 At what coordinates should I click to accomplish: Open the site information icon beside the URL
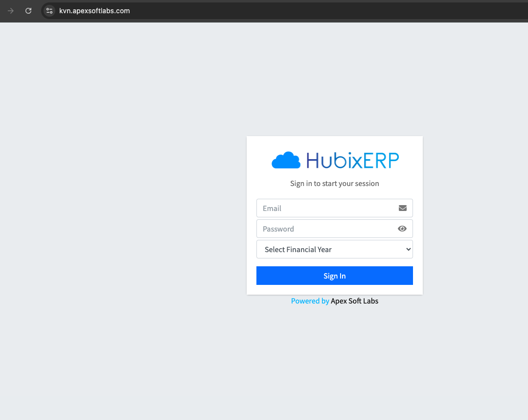pos(49,11)
